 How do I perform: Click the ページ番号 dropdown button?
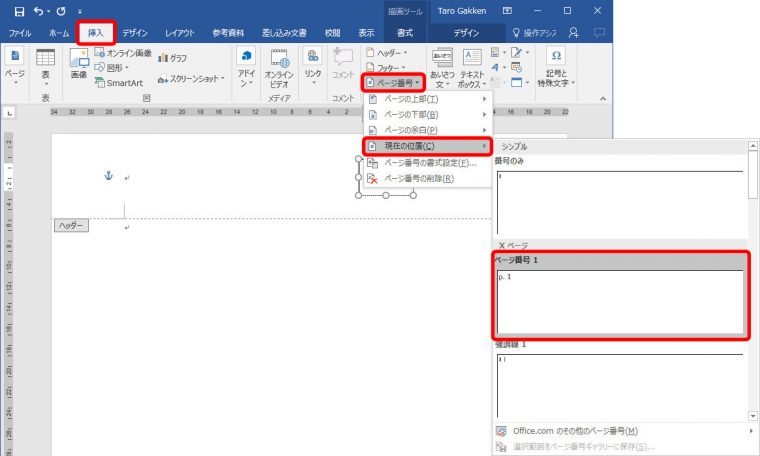tap(393, 83)
